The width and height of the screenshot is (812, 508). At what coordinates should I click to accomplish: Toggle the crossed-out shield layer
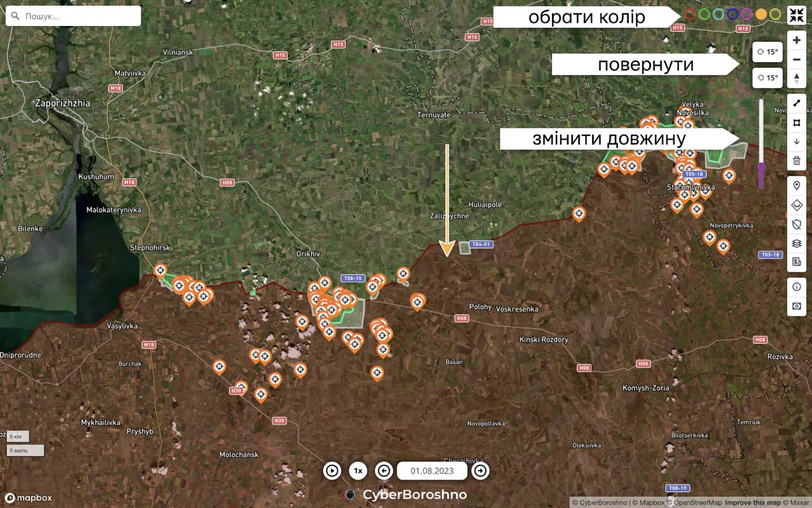[x=797, y=224]
